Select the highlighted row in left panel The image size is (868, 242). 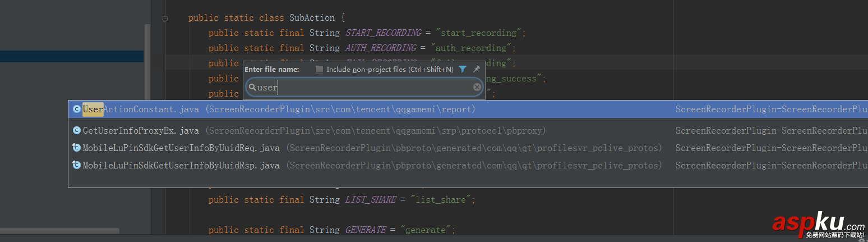[72, 56]
